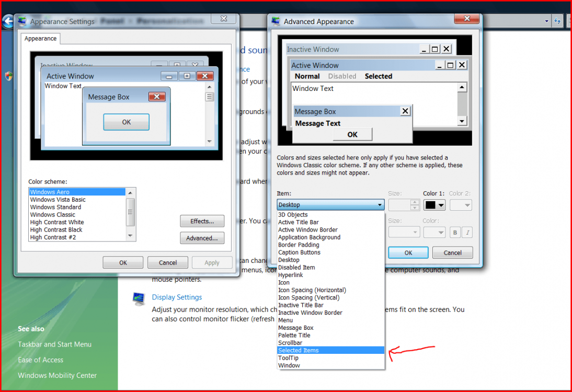Click the Size spinner input field
572x392 pixels.
click(x=400, y=205)
